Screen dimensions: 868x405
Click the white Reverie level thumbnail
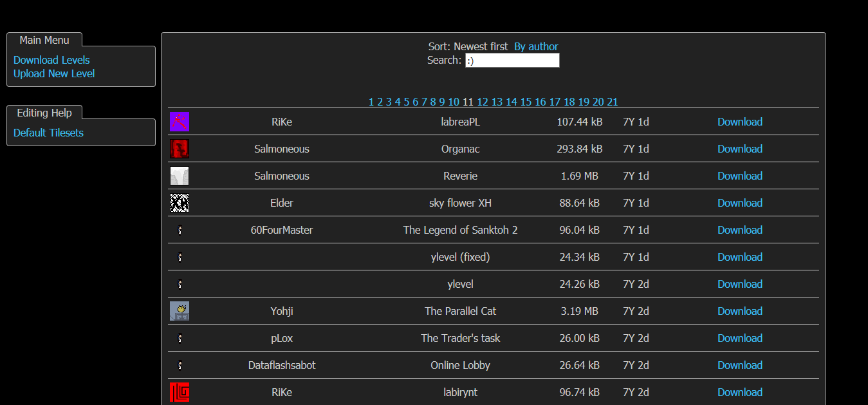(x=180, y=176)
